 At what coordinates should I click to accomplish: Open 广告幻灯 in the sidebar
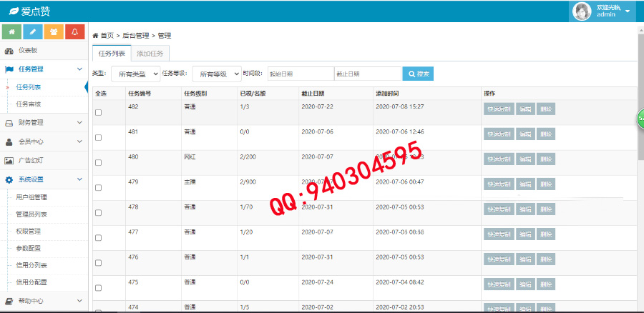[x=29, y=161]
